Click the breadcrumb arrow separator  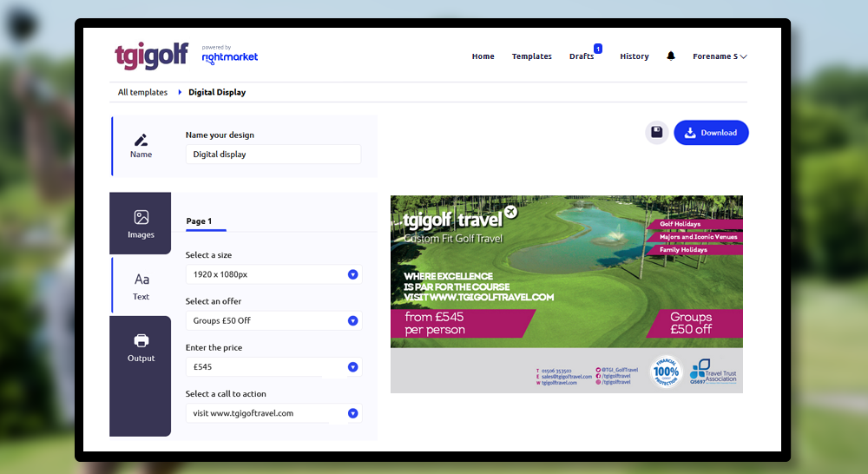pos(180,92)
